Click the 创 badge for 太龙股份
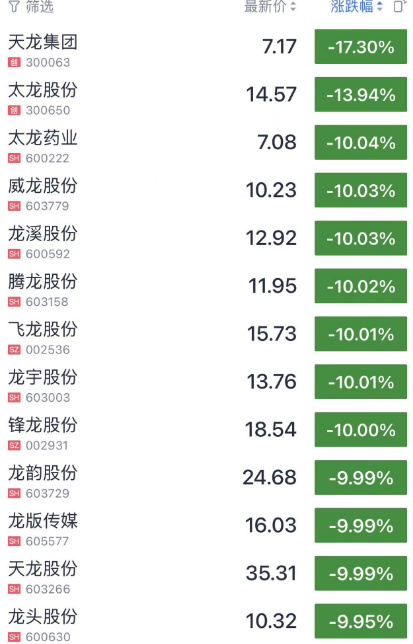The height and width of the screenshot is (644, 413). [14, 110]
